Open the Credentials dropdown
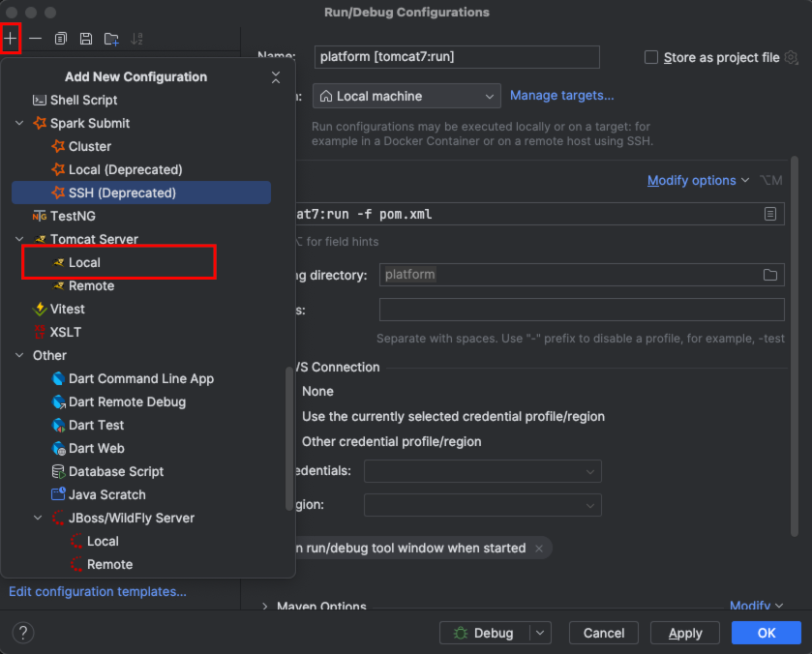This screenshot has height=654, width=812. click(x=483, y=471)
